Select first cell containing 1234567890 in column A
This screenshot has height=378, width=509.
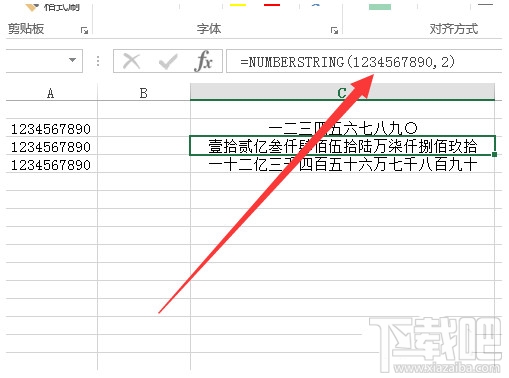click(x=52, y=128)
